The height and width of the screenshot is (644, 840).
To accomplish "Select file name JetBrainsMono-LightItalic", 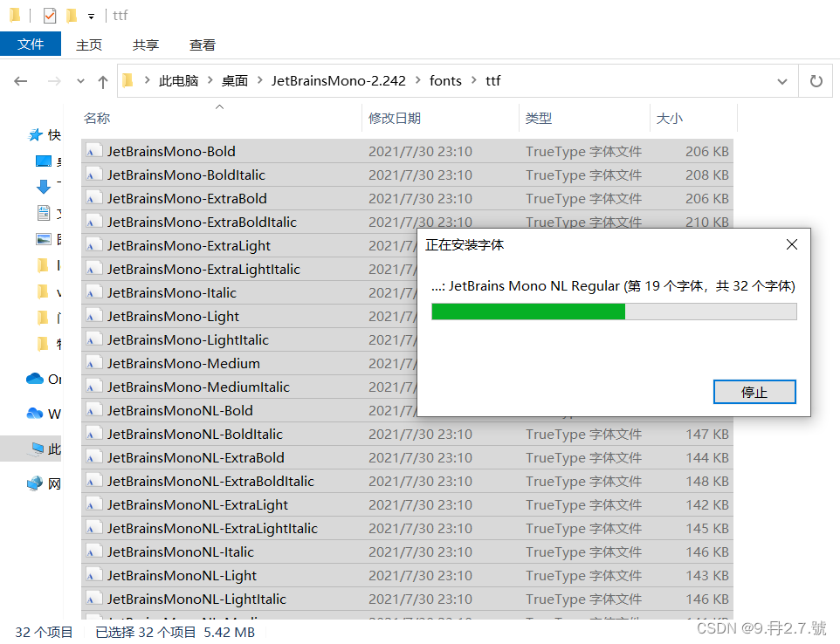I will click(188, 340).
